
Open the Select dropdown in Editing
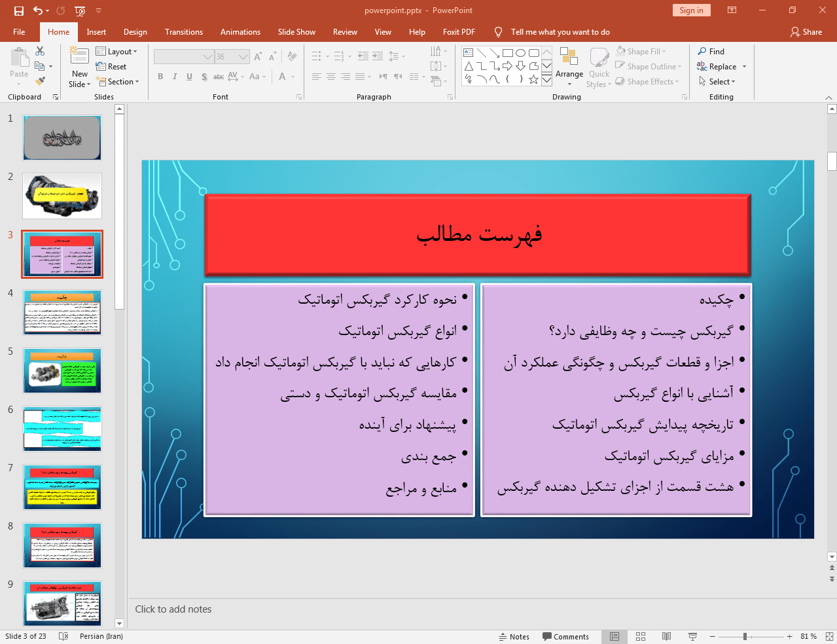click(717, 82)
